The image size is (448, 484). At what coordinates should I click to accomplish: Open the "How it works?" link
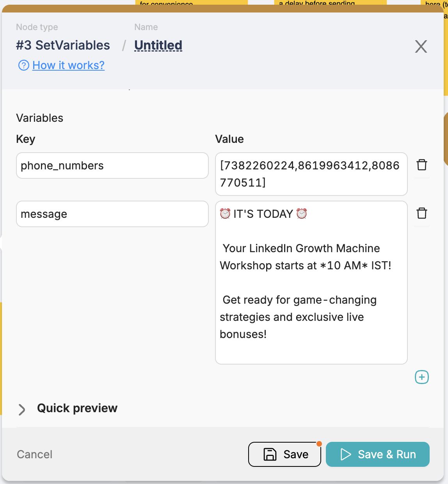(68, 65)
